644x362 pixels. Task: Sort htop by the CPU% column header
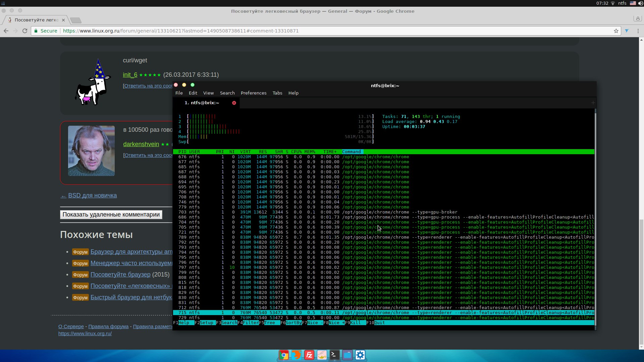click(296, 152)
